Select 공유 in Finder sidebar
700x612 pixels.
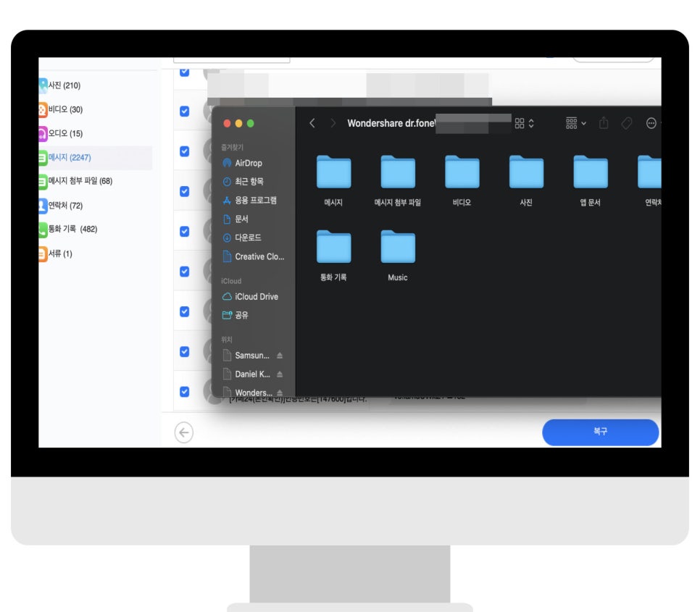[x=236, y=315]
